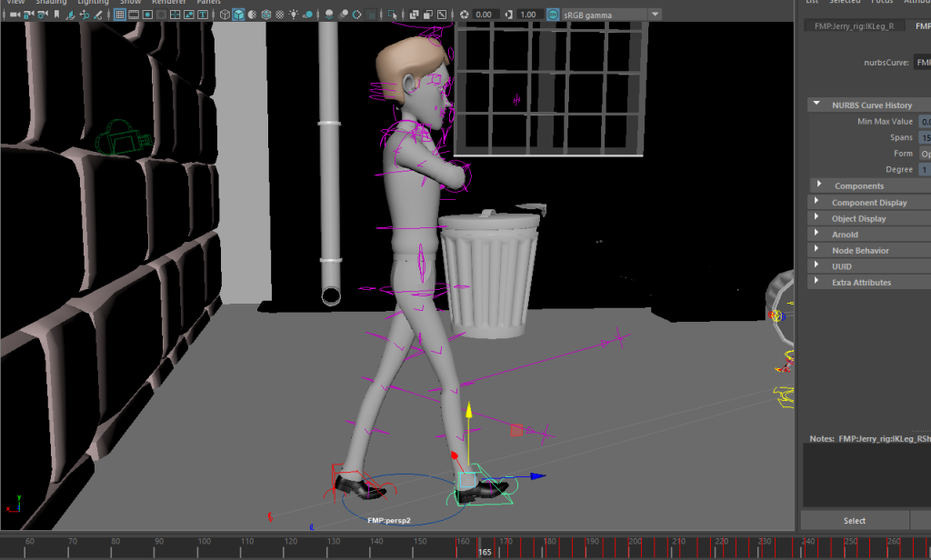931x560 pixels.
Task: Select the trash can model
Action: [488, 273]
